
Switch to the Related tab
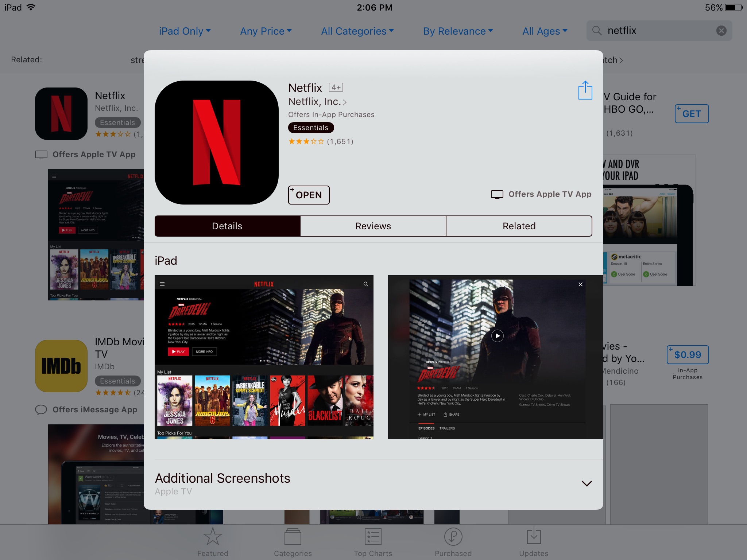(x=519, y=226)
